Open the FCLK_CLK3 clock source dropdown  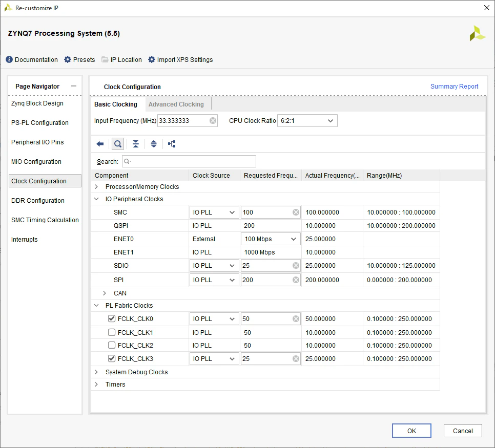[x=214, y=359]
